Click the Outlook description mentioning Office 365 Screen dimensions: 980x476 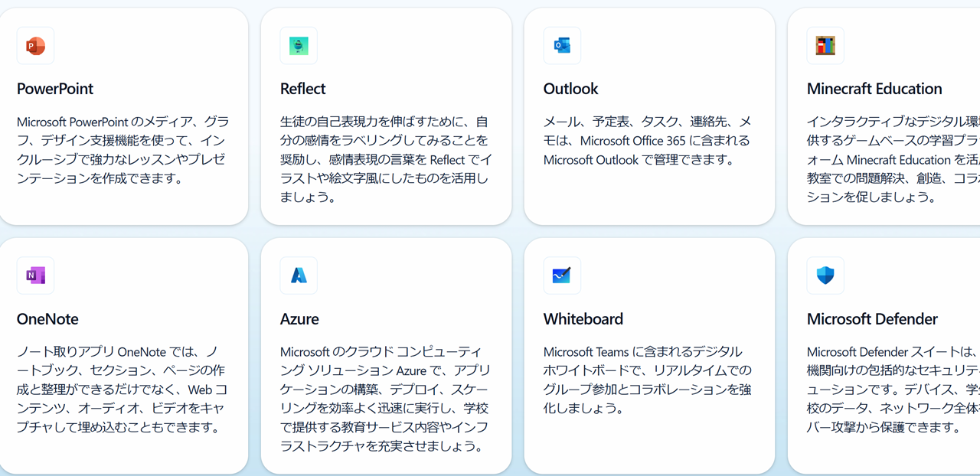pos(648,141)
